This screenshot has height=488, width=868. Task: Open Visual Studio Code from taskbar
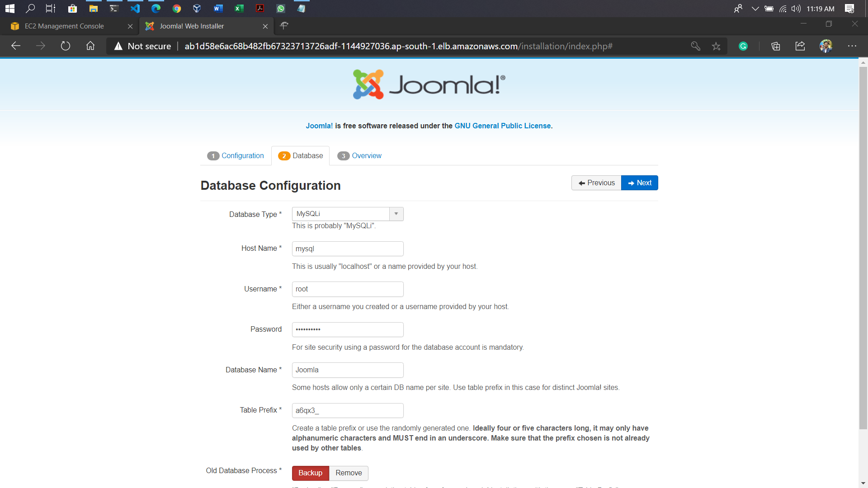[135, 9]
